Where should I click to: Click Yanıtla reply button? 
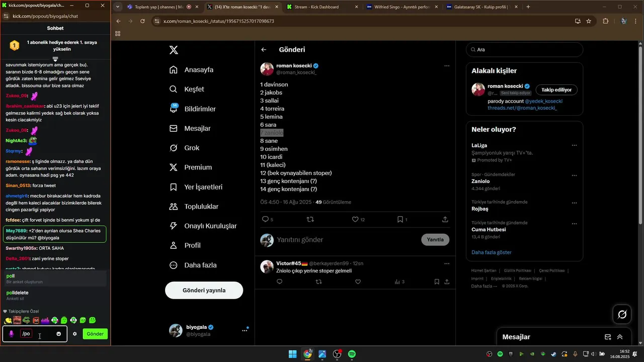point(435,240)
